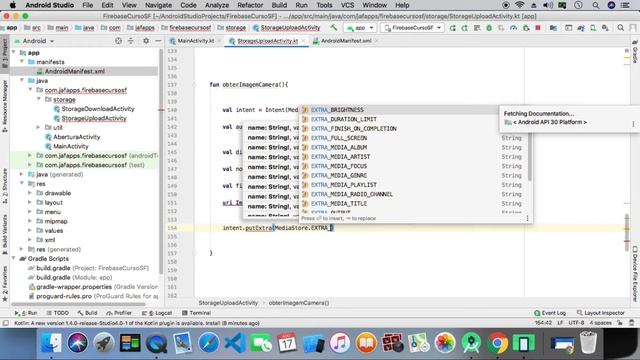This screenshot has height=360, width=640.
Task: Collapse the res folder
Action: [22, 184]
